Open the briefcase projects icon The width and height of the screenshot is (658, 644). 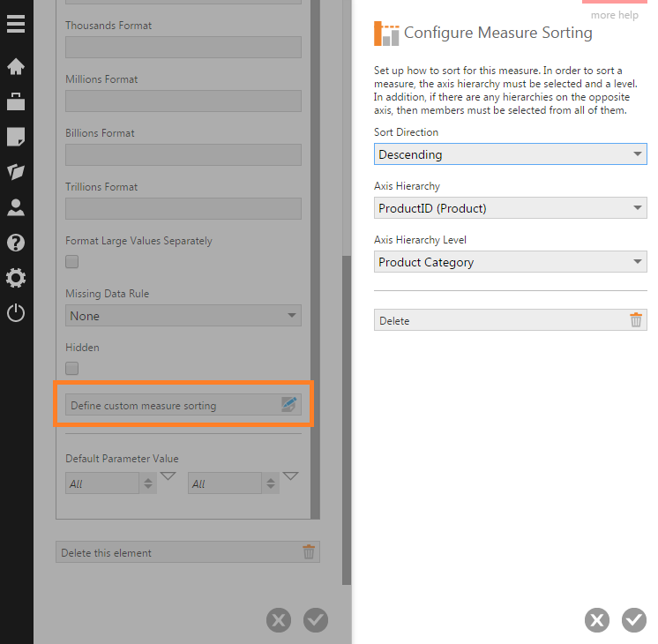click(x=16, y=101)
